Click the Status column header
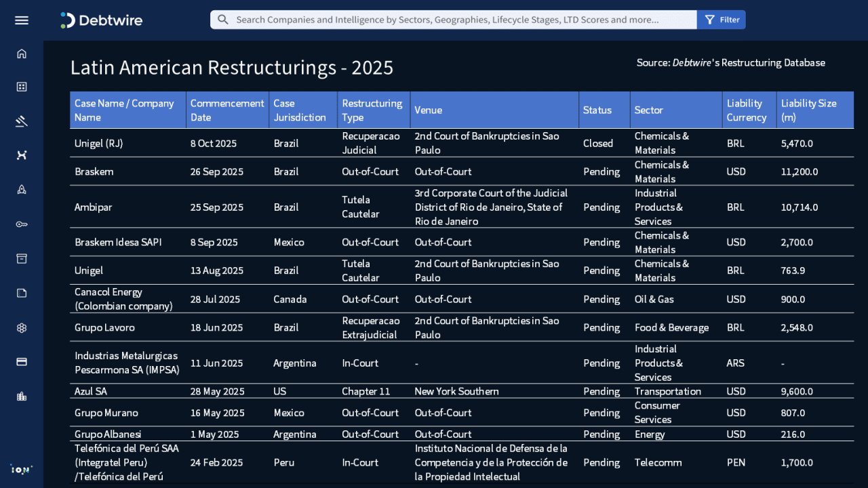The height and width of the screenshot is (488, 868). 597,110
